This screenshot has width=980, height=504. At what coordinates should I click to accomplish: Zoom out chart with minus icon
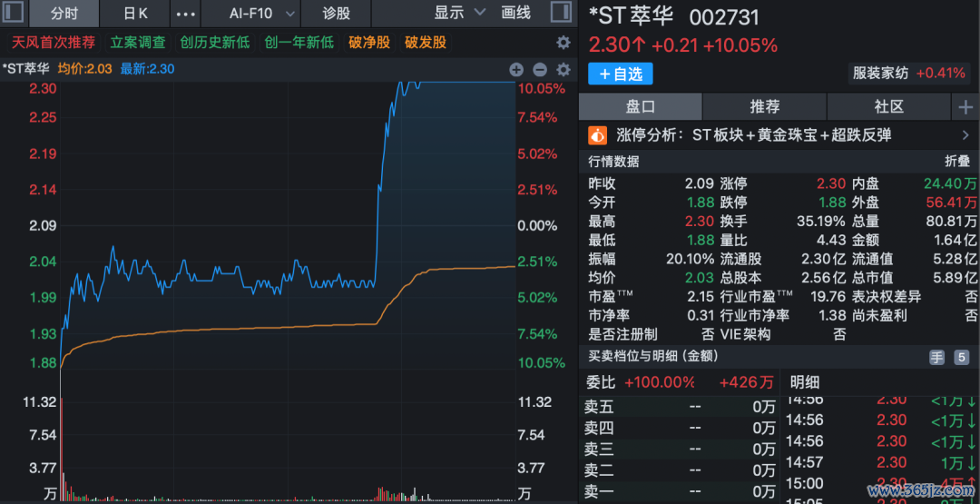(540, 69)
